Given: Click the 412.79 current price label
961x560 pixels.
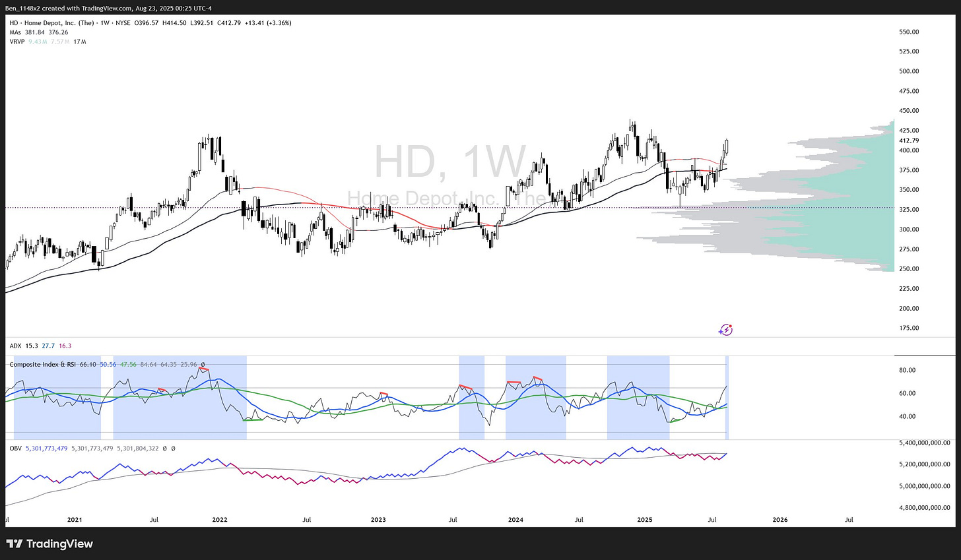Looking at the screenshot, I should (909, 140).
